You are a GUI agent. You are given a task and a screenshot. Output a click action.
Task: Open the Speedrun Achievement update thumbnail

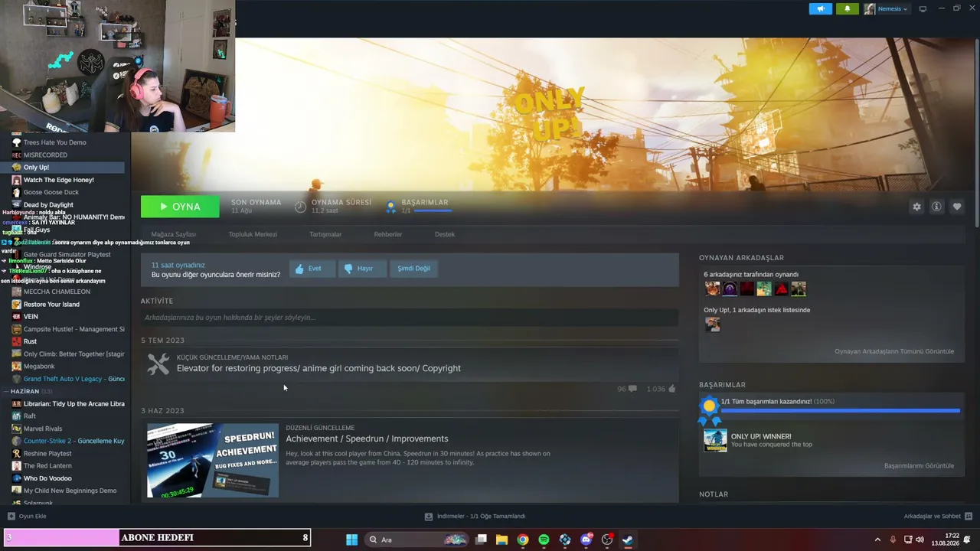(x=213, y=461)
